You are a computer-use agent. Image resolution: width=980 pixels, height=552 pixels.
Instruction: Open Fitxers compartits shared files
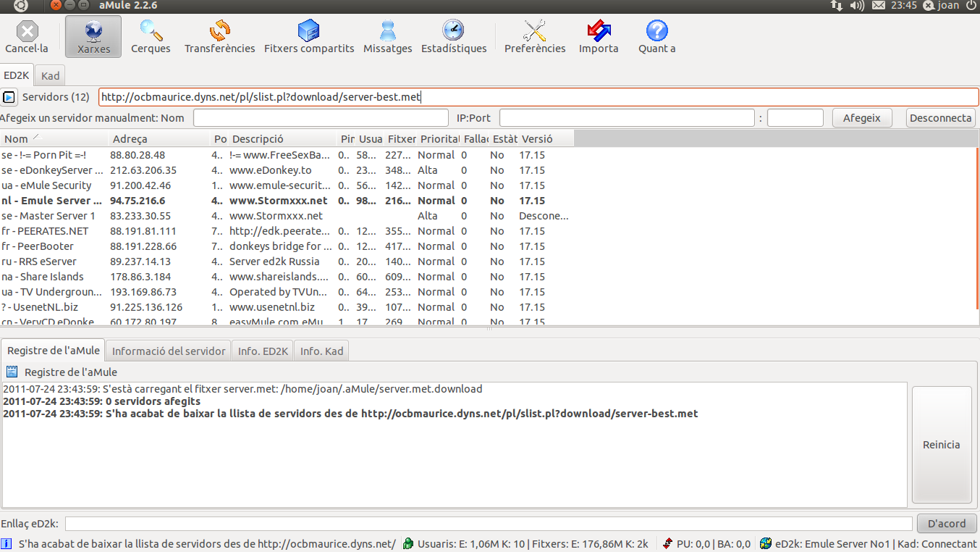(309, 37)
